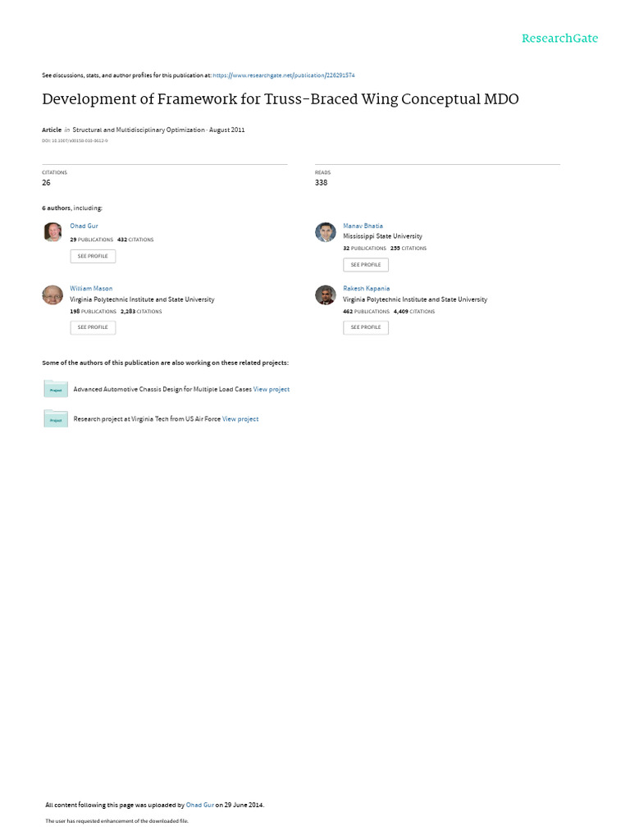Open Ohad Gur author name link

pyautogui.click(x=84, y=226)
